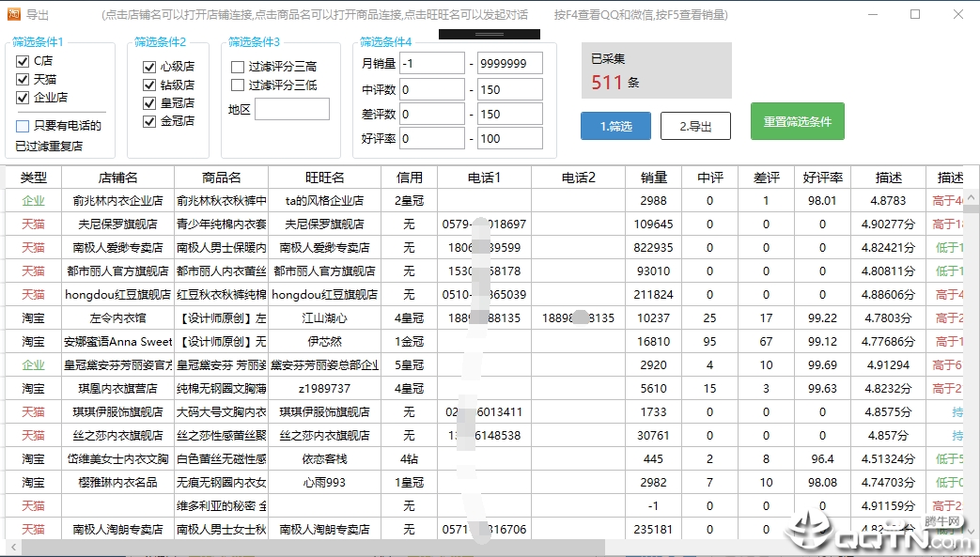
Task: Open shop link 安娜蜜语Anna Sweet
Action: click(118, 341)
